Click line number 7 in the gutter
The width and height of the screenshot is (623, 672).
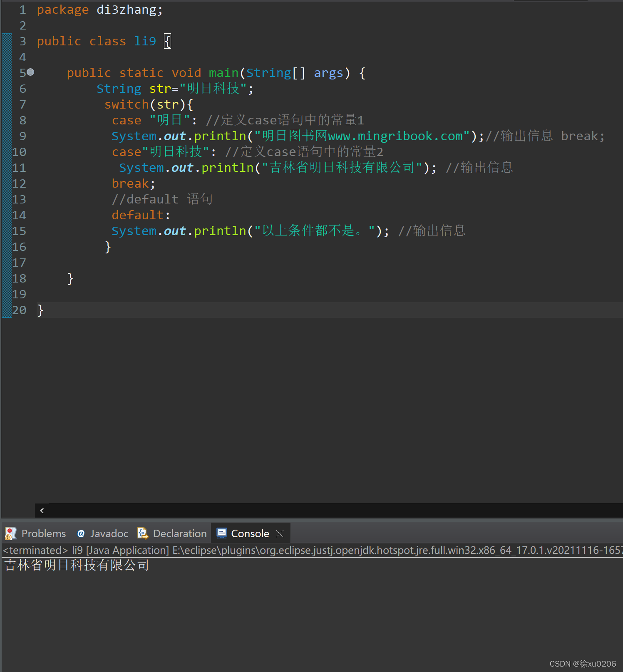(23, 104)
